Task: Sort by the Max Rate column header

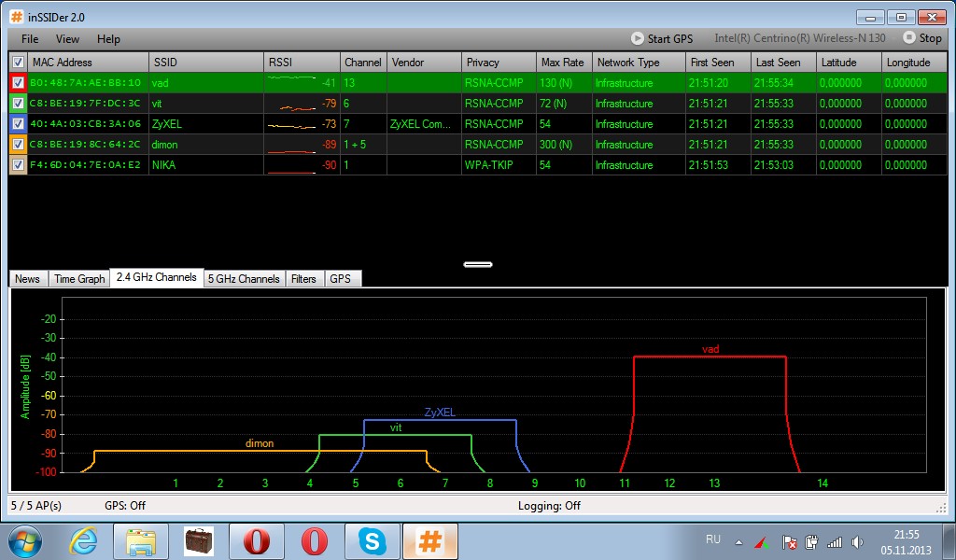Action: pyautogui.click(x=564, y=63)
